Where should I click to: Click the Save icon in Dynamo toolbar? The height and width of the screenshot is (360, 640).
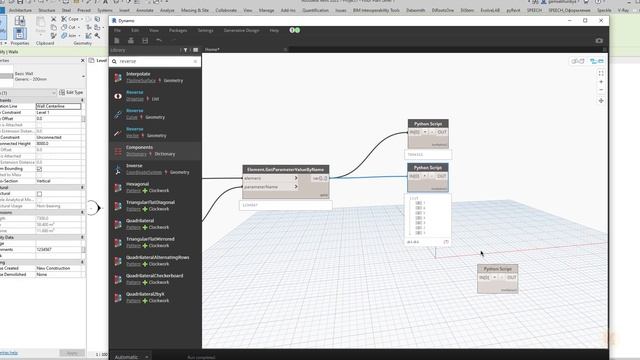[145, 40]
